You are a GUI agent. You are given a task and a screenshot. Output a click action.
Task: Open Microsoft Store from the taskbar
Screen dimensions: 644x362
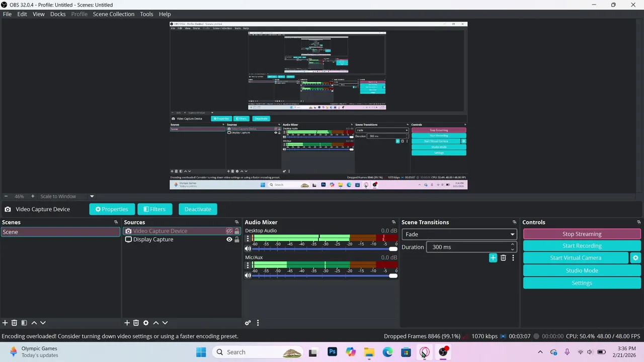pyautogui.click(x=406, y=352)
